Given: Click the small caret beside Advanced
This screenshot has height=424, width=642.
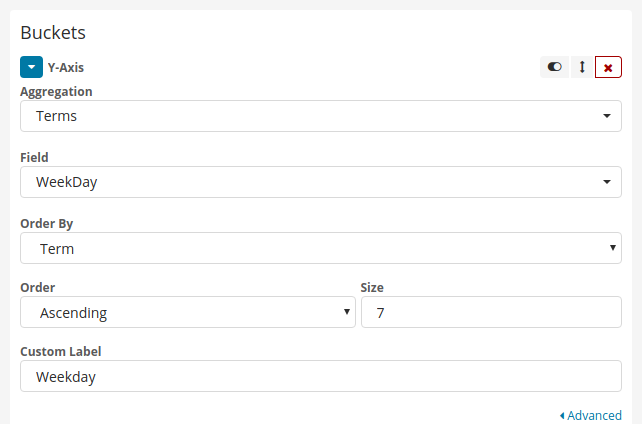Looking at the screenshot, I should click(562, 415).
